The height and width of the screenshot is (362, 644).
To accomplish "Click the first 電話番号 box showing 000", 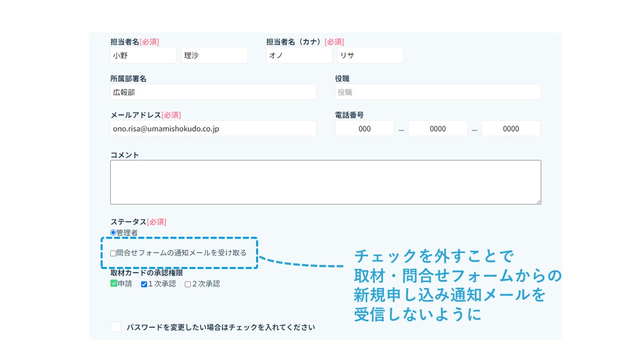I will [365, 128].
